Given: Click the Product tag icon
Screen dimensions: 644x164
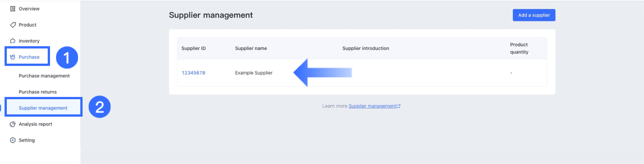Looking at the screenshot, I should [13, 25].
